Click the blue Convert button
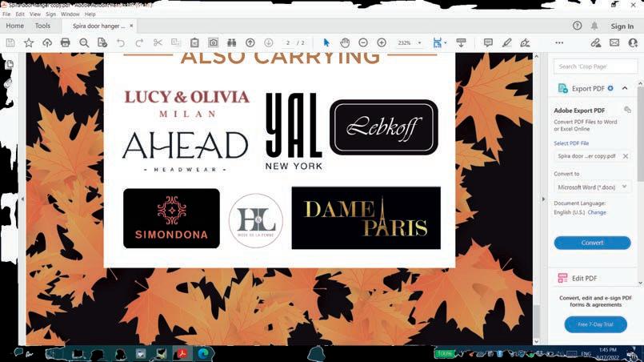Image resolution: width=644 pixels, height=362 pixels. (x=592, y=243)
